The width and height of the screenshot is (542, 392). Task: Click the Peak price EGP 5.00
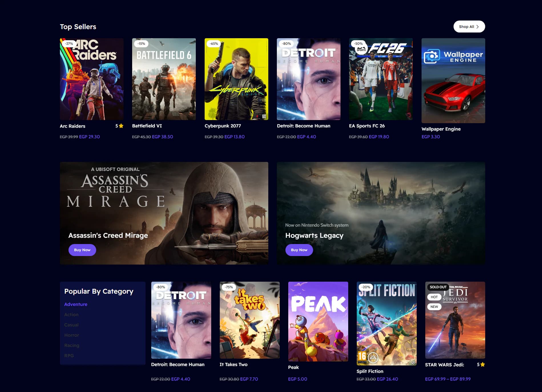pyautogui.click(x=298, y=379)
